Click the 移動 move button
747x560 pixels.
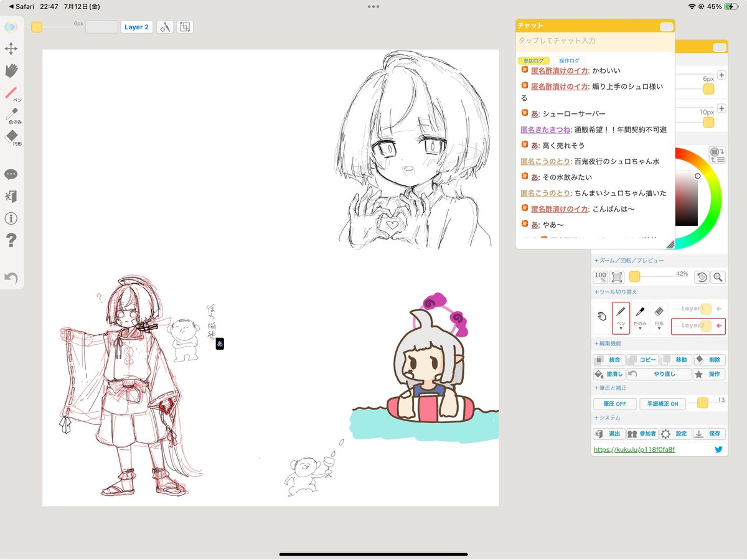675,360
